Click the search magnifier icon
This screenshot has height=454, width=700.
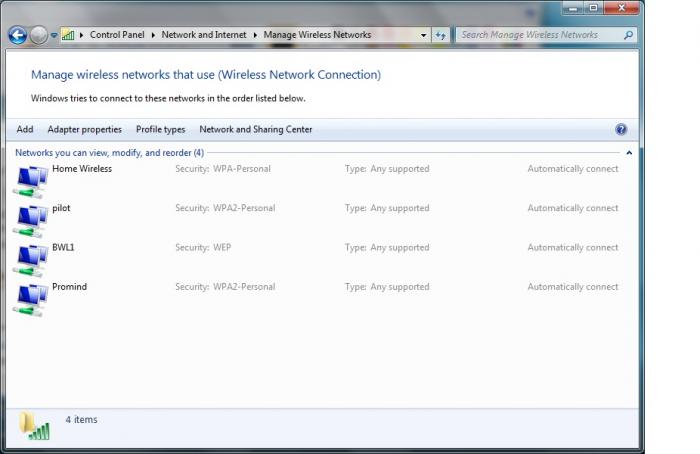pyautogui.click(x=628, y=35)
